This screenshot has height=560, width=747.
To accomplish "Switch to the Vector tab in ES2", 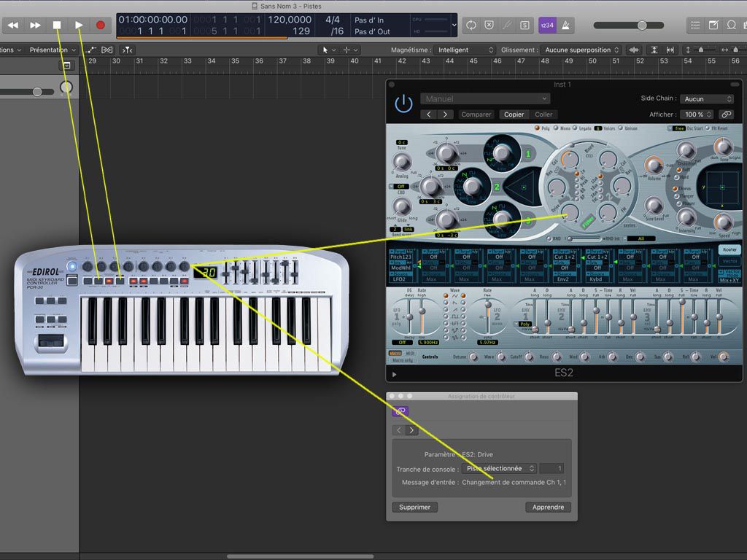I will (x=729, y=261).
